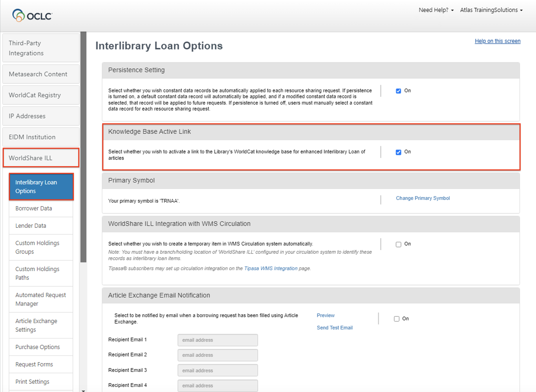Screen dimensions: 536x392
Task: Uncheck the Persistence Setting On checkbox
Action: point(398,91)
